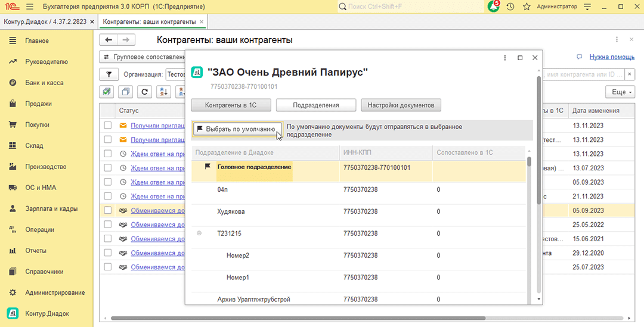Click the Справочники icon in sidebar
Viewport: 644px width, 327px height.
(x=13, y=272)
